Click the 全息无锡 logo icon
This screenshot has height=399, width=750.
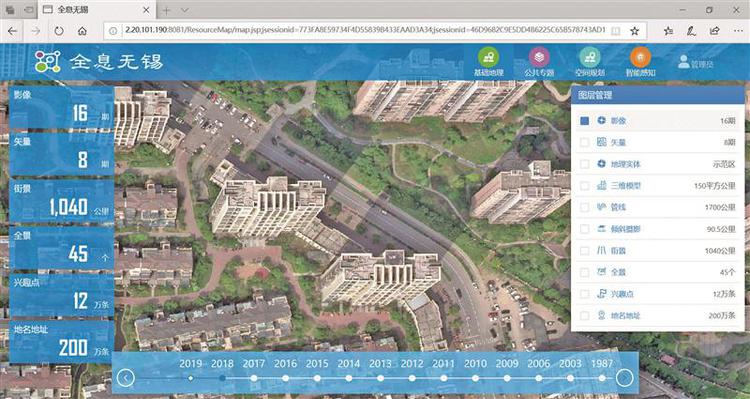(x=48, y=62)
